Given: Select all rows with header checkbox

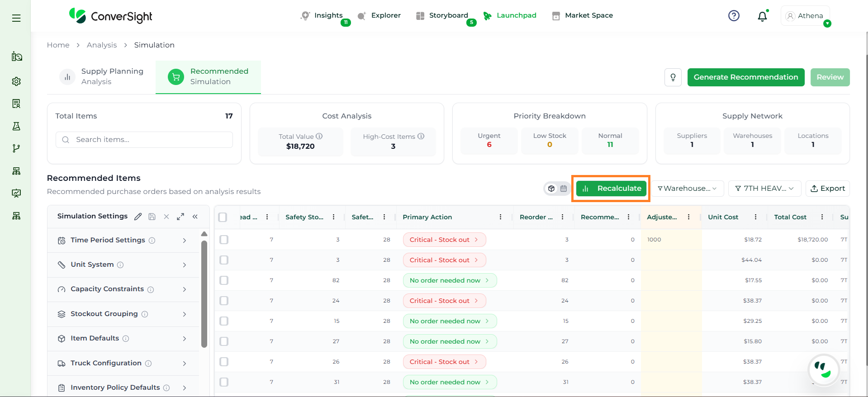Looking at the screenshot, I should click(223, 217).
